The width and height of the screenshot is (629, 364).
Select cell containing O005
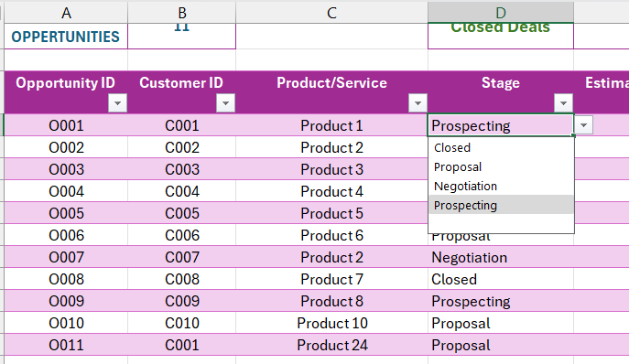[66, 213]
